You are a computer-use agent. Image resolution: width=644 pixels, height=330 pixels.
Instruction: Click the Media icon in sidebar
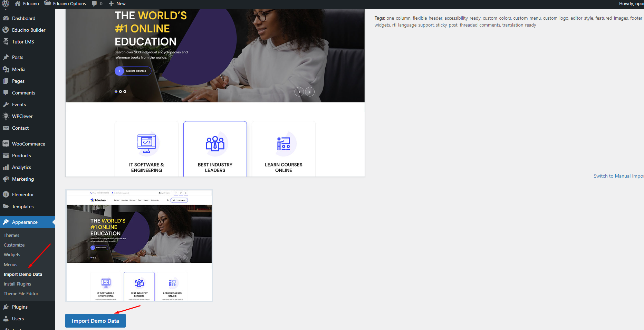6,69
